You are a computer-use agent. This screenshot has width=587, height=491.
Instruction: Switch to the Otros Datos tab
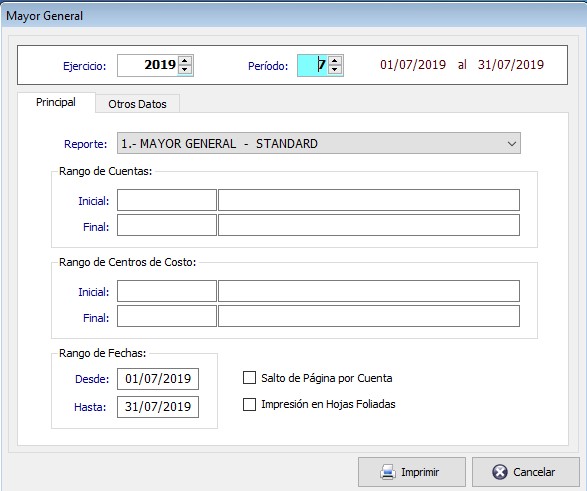click(x=137, y=104)
